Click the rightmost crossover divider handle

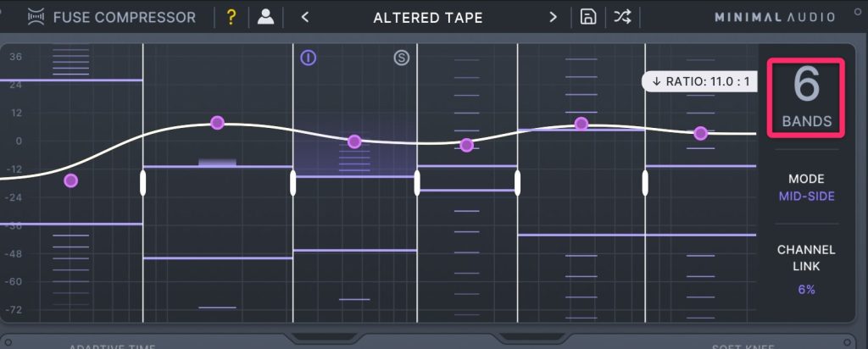tap(645, 182)
